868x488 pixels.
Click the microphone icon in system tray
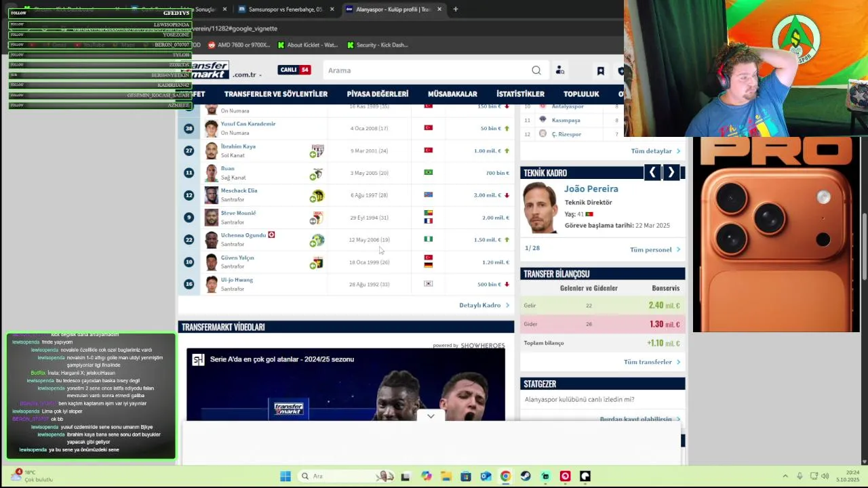pos(800,476)
